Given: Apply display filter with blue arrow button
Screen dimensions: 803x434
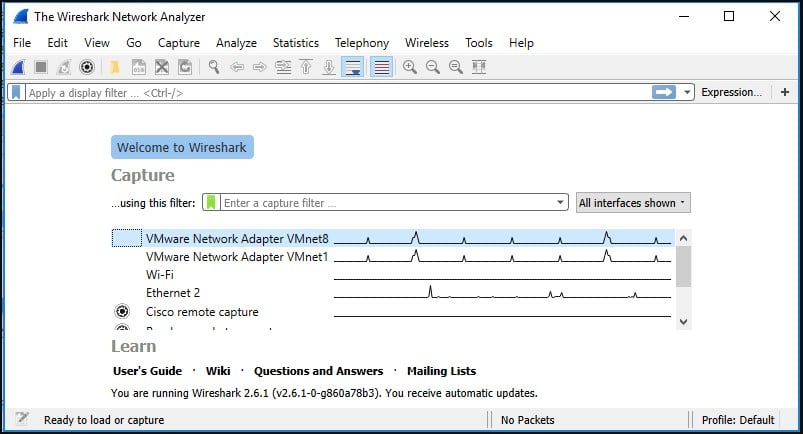Looking at the screenshot, I should coord(664,92).
